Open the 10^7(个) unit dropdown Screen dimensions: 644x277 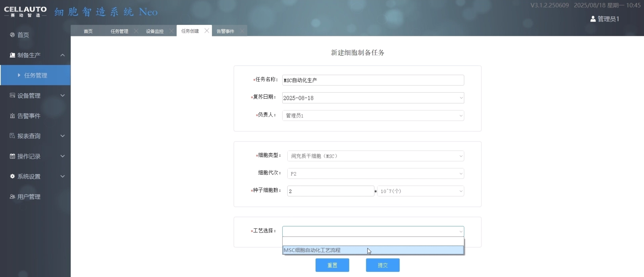[x=461, y=191]
